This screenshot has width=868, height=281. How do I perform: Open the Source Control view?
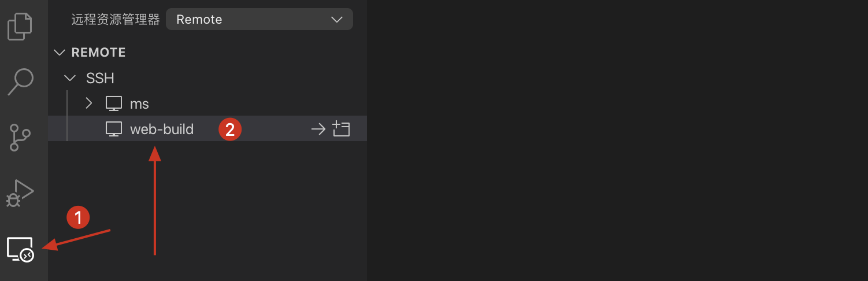pyautogui.click(x=21, y=137)
